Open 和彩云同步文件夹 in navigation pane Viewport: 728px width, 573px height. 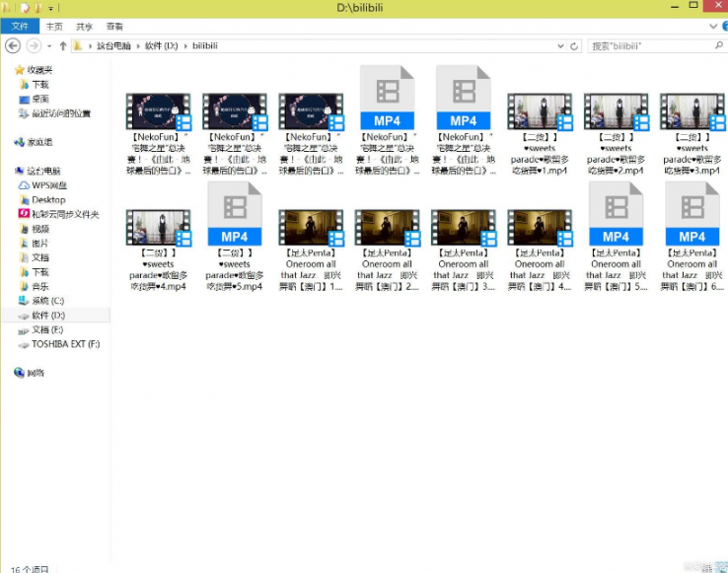(65, 214)
